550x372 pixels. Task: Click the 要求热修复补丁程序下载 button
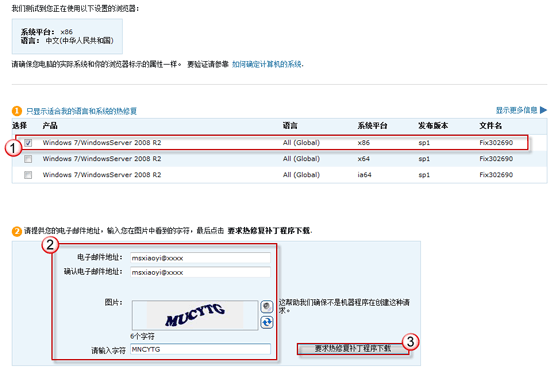[x=353, y=349]
